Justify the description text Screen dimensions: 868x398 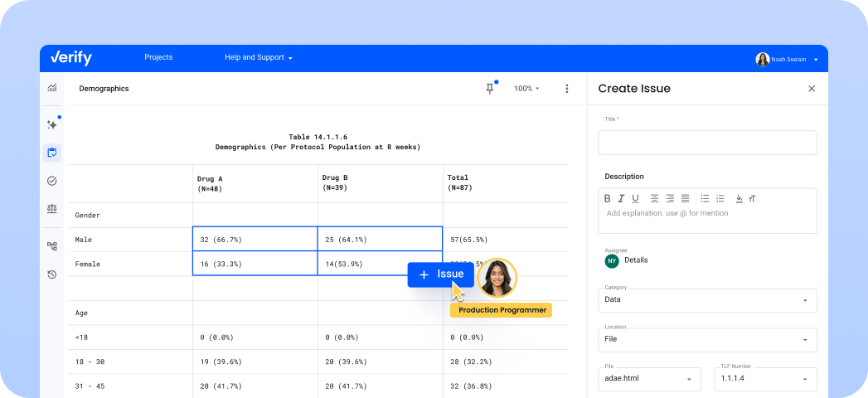click(686, 198)
